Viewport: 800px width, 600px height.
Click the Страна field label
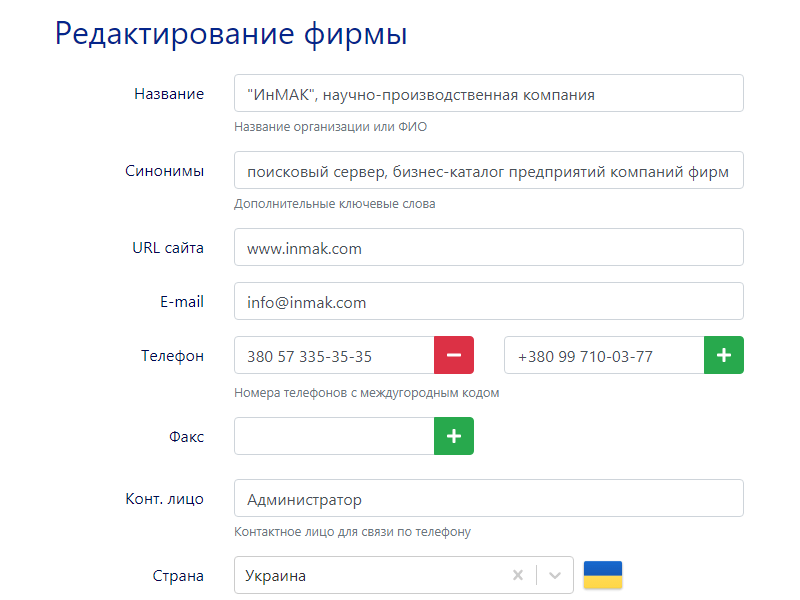[x=179, y=576]
